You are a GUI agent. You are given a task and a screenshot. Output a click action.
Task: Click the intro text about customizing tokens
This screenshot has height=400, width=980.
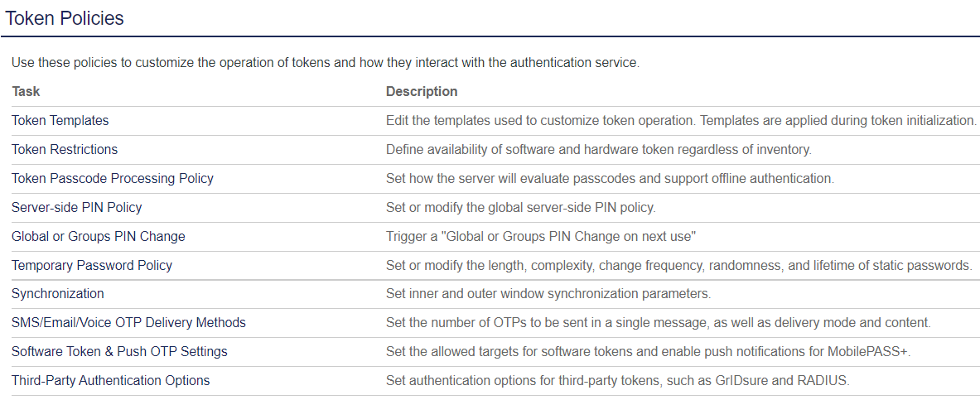coord(326,63)
